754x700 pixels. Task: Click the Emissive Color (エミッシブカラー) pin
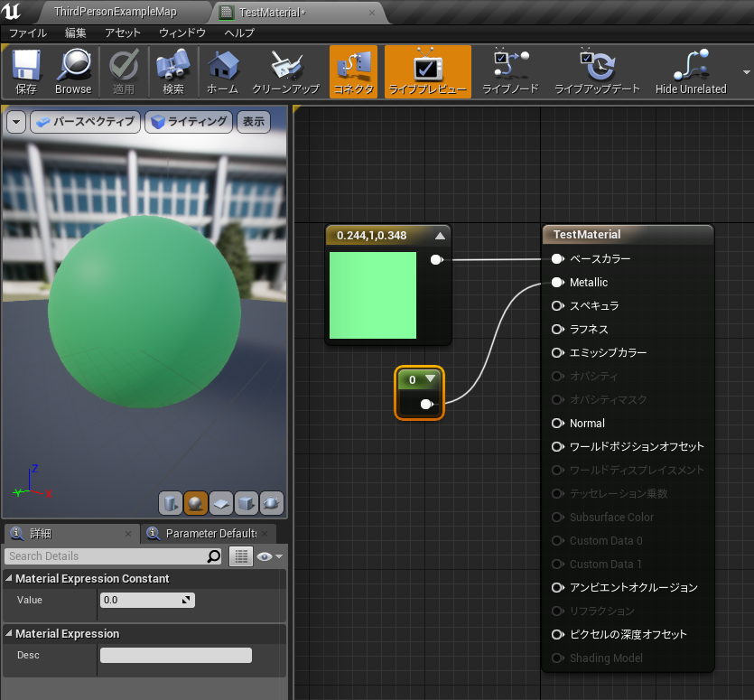[x=557, y=352]
